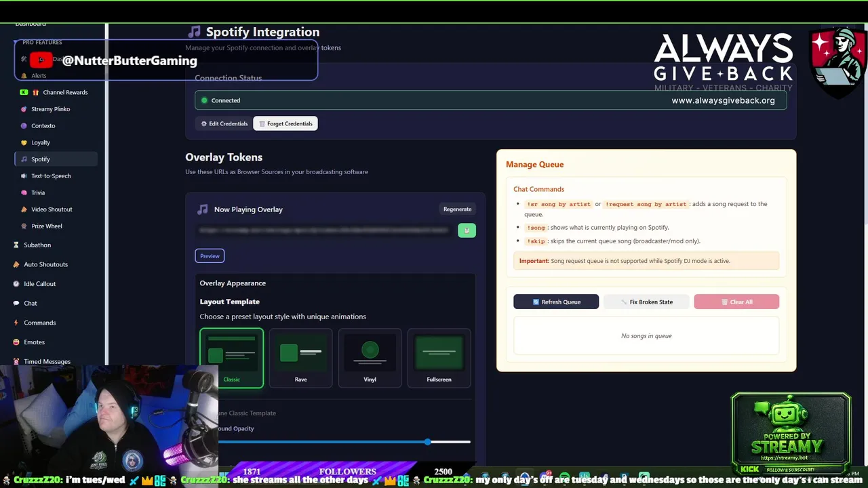Click the bell Alerts sidebar icon
Image resolution: width=868 pixels, height=488 pixels.
24,76
